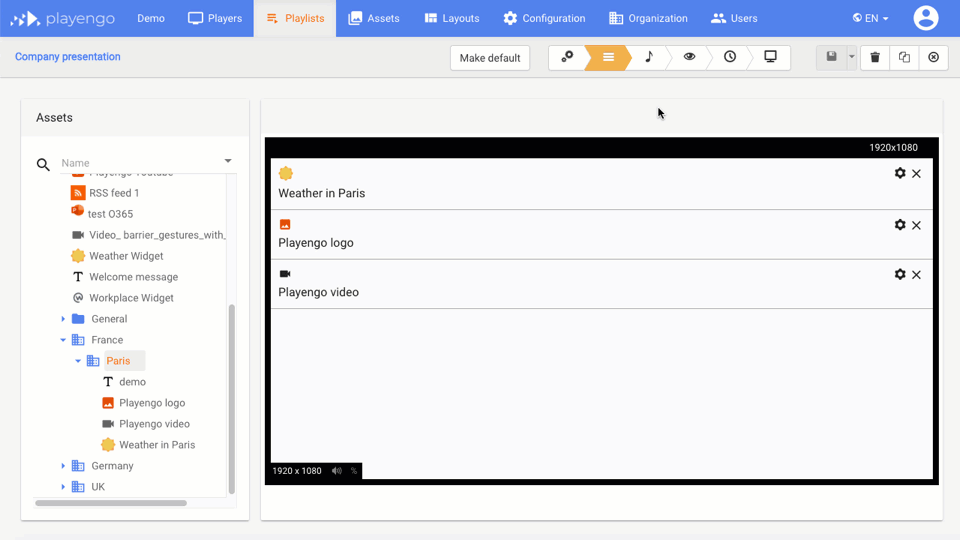Open the playengo logo home
The image size is (960, 540).
pos(62,18)
